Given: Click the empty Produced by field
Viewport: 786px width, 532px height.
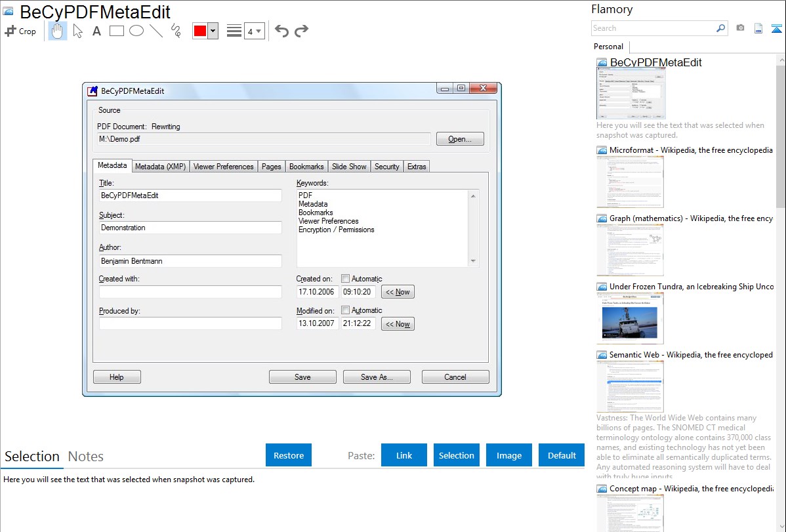Looking at the screenshot, I should click(190, 323).
